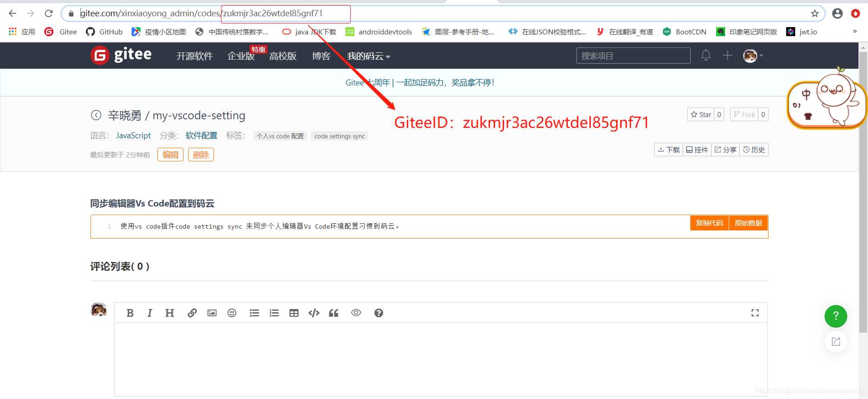Click the 软件配置 category link

coord(202,136)
